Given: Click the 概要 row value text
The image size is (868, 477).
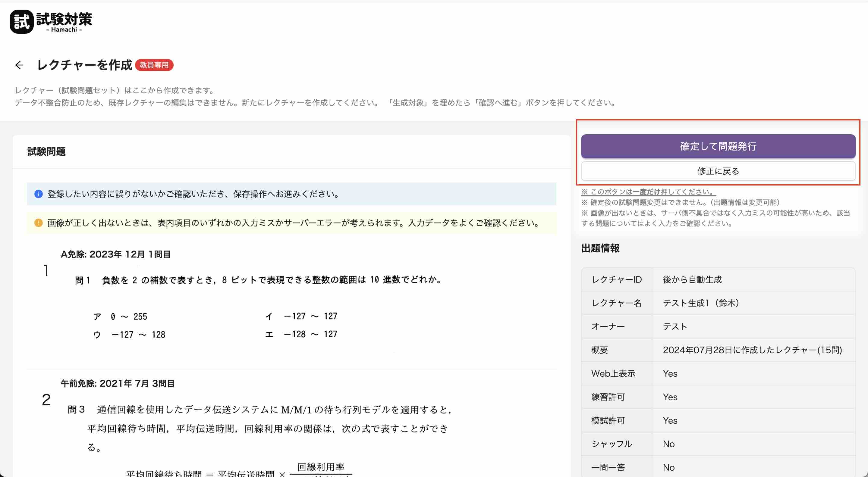Looking at the screenshot, I should [x=752, y=350].
